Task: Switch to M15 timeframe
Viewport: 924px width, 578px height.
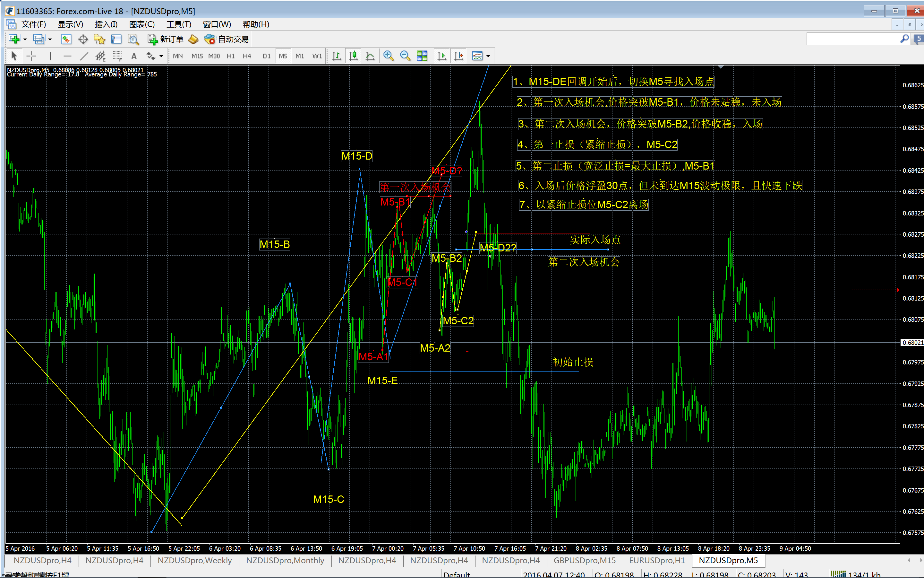Action: click(x=197, y=56)
